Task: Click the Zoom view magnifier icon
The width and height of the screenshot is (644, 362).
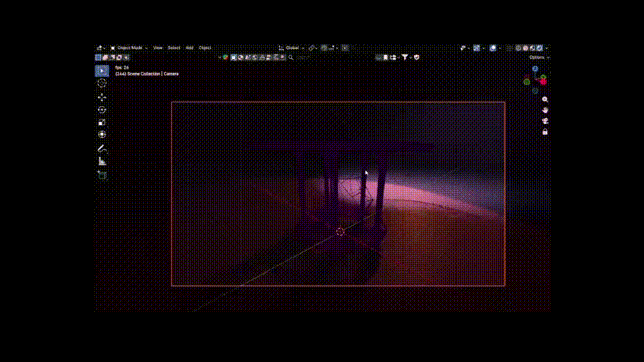Action: tap(545, 99)
